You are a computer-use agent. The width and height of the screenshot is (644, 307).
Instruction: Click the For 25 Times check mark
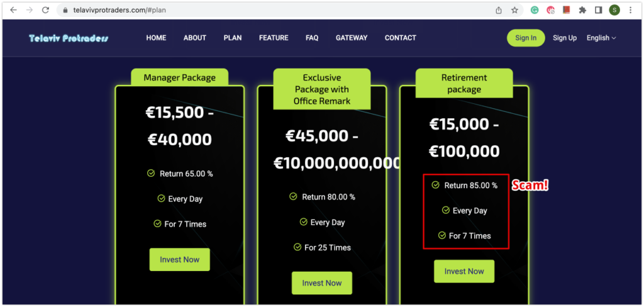pos(297,247)
